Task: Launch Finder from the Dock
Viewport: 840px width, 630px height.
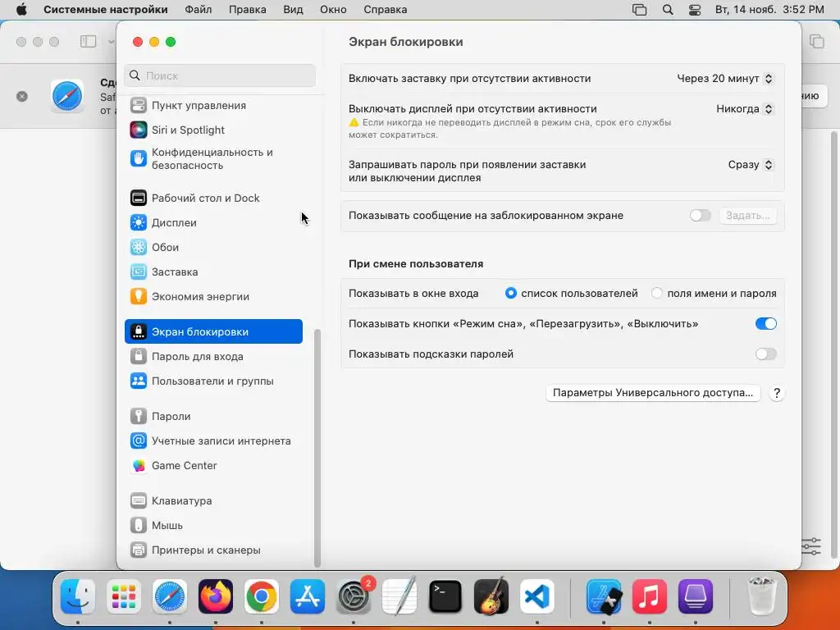Action: point(78,596)
